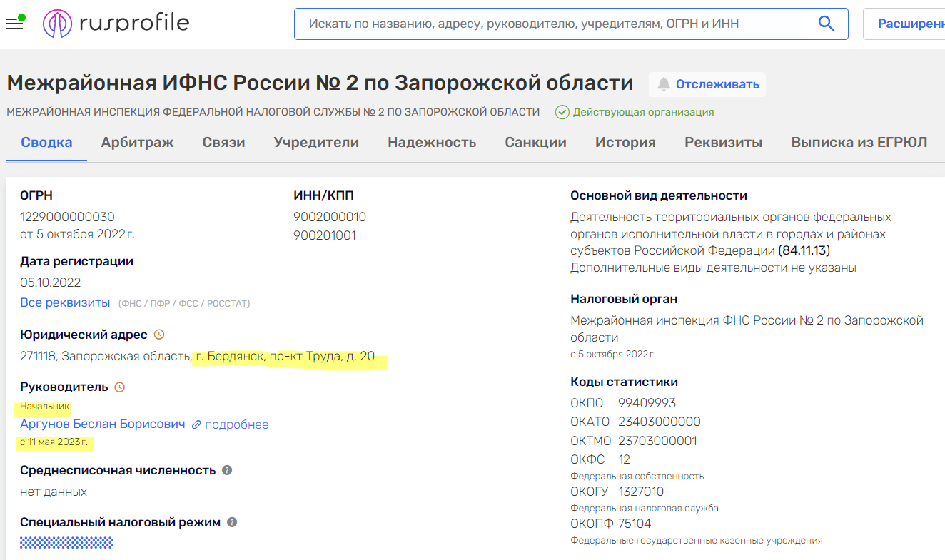This screenshot has height=560, width=945.
Task: Click the bell icon on Отслеживать
Action: coord(664,84)
